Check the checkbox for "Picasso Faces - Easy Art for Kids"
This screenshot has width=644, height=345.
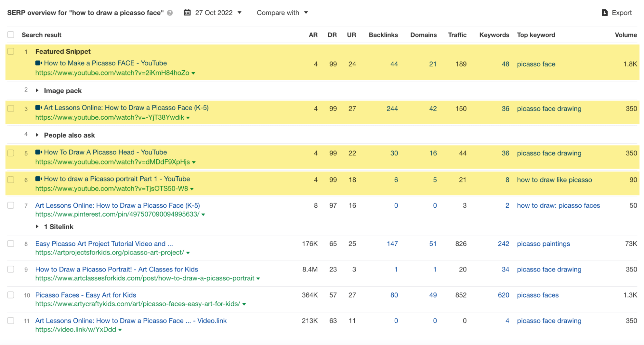tap(11, 295)
